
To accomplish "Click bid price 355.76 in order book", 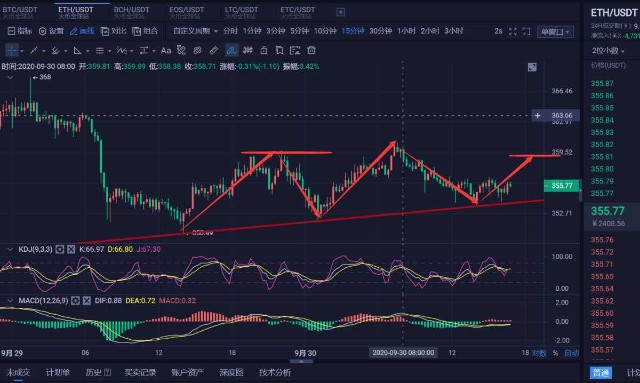I will click(x=602, y=240).
